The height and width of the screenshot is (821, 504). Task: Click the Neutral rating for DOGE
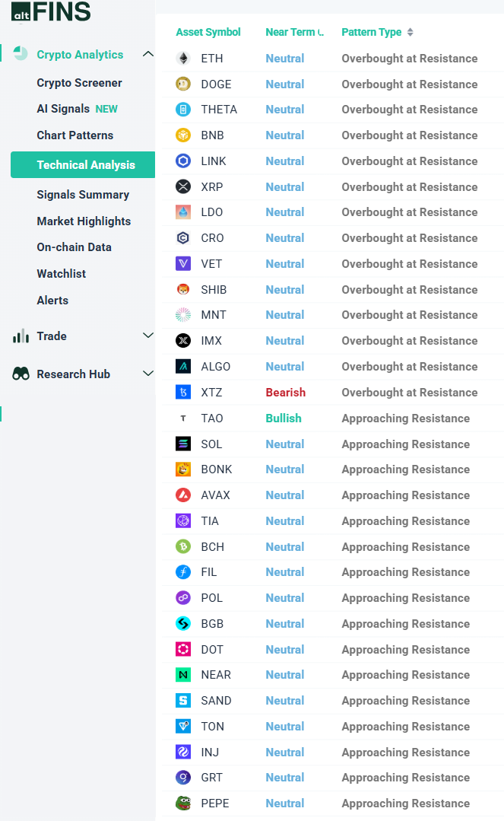pos(285,84)
